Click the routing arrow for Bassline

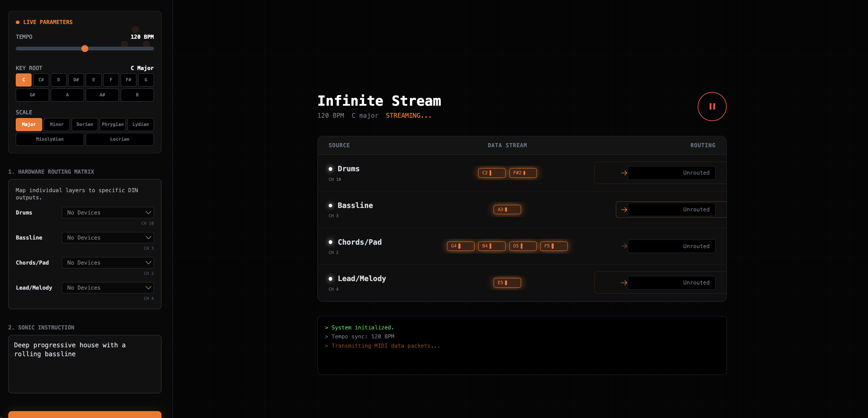pos(624,209)
